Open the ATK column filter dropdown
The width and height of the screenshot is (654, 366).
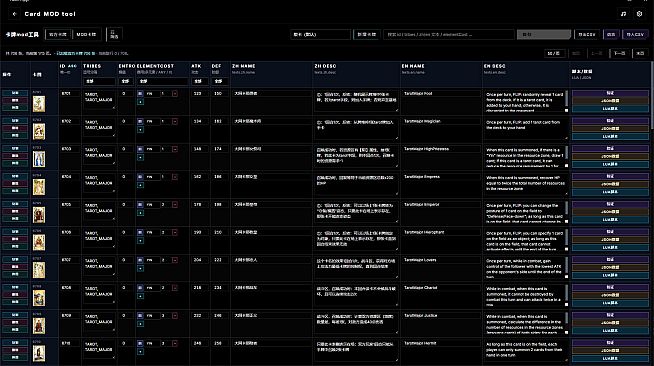pos(199,81)
